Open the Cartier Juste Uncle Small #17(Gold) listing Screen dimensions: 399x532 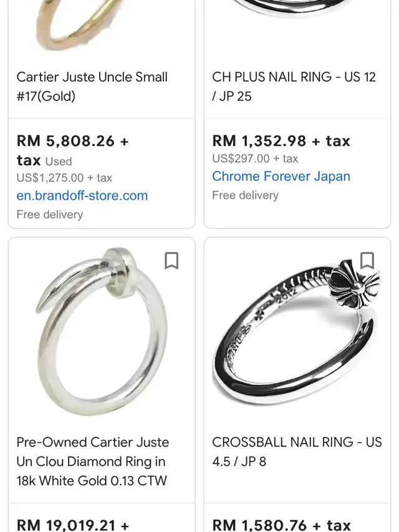(x=92, y=87)
